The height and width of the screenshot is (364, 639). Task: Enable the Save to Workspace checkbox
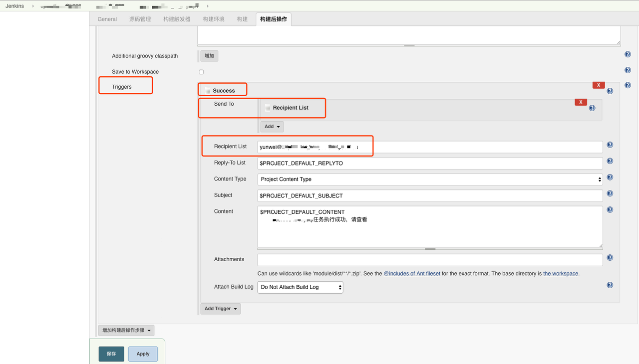point(201,72)
